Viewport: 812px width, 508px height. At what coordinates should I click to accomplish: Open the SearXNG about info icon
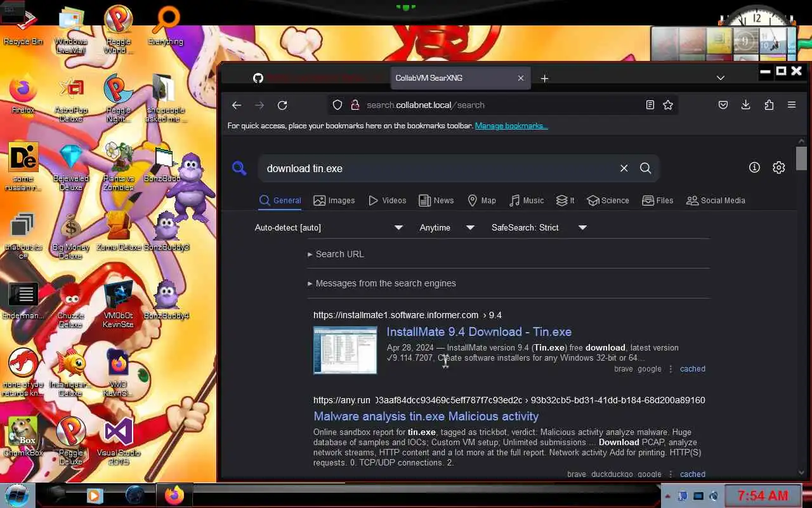tap(754, 168)
